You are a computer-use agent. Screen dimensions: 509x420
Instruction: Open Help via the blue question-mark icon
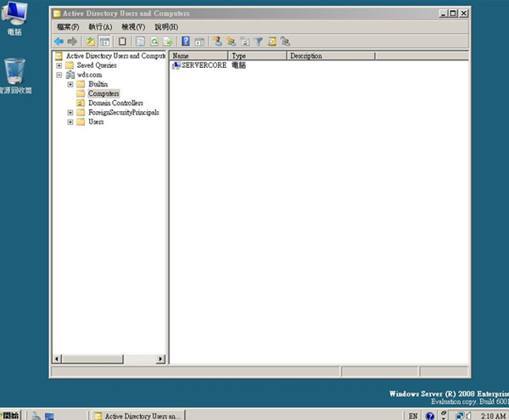(186, 41)
